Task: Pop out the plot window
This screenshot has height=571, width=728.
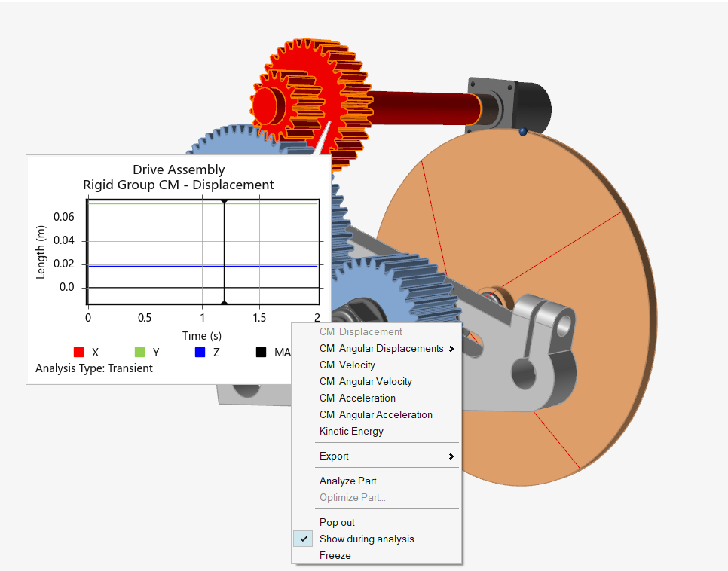Action: click(337, 523)
